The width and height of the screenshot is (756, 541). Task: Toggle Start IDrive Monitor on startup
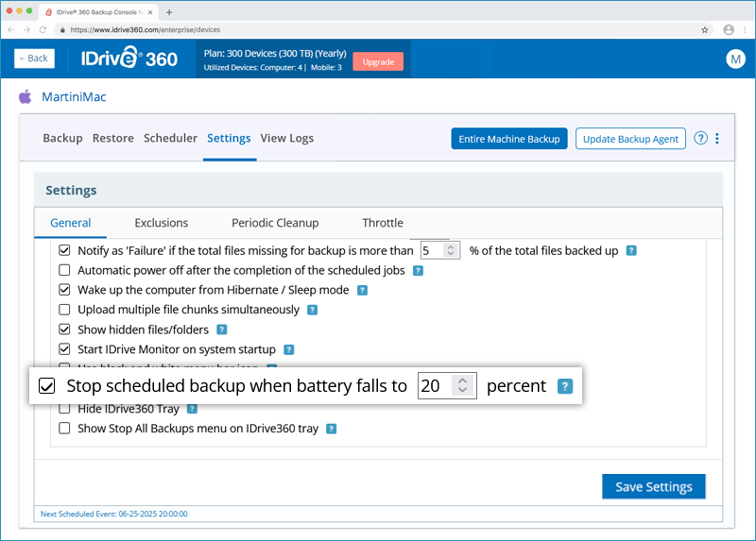coord(64,348)
